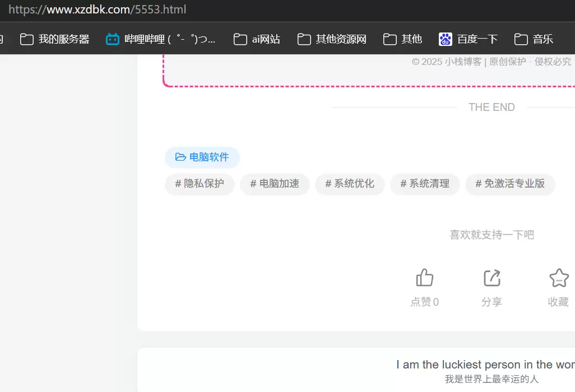Viewport: 575px width, 392px height.
Task: Click the address bar URL xzdbk.com/5553.html
Action: click(x=97, y=10)
